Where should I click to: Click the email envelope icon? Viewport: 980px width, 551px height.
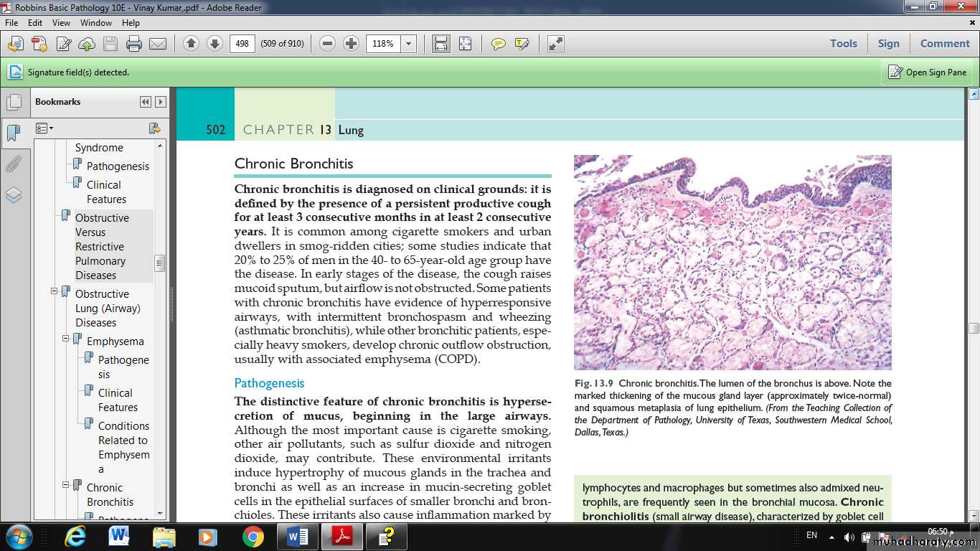158,44
